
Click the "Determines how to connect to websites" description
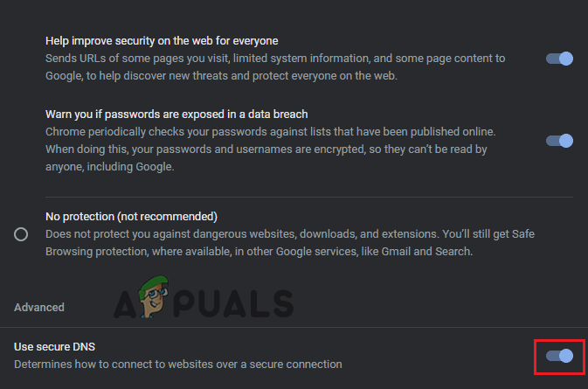(x=178, y=364)
